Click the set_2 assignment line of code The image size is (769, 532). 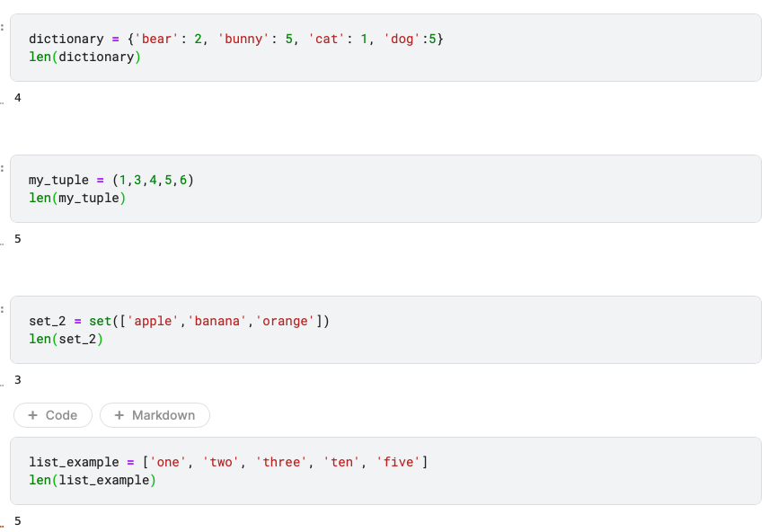pos(179,321)
